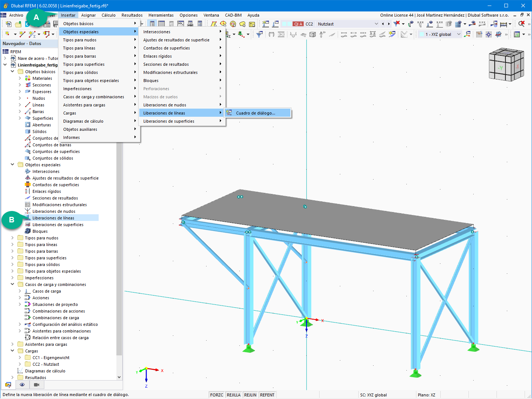Viewport: 532px width, 399px height.
Task: Toggle the eye visibility icon under the navigator
Action: [22, 385]
